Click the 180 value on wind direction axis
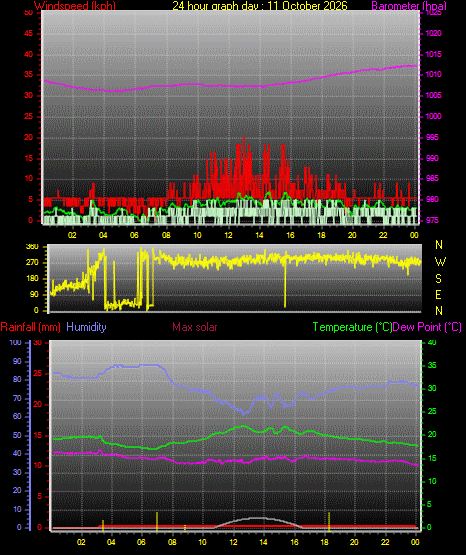This screenshot has height=555, width=466. pos(32,279)
